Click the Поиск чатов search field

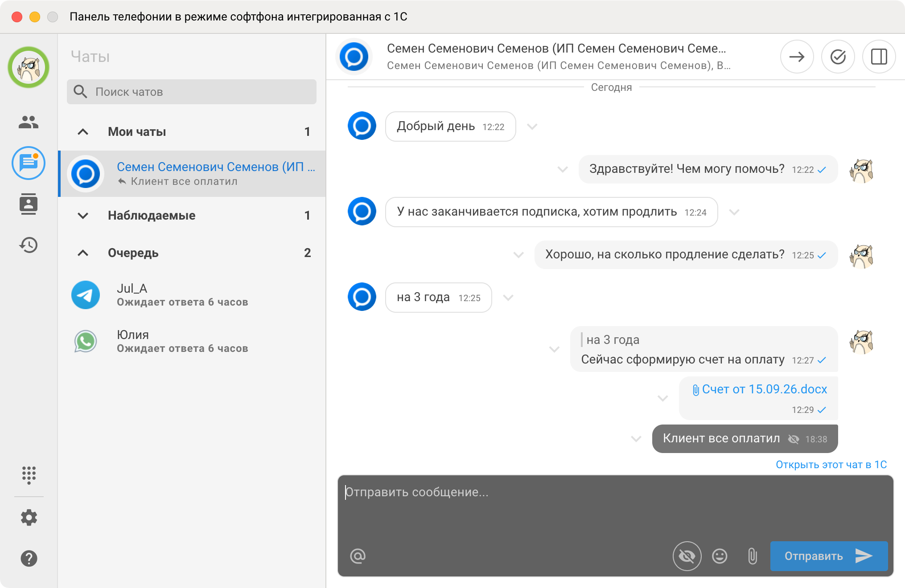coord(192,92)
